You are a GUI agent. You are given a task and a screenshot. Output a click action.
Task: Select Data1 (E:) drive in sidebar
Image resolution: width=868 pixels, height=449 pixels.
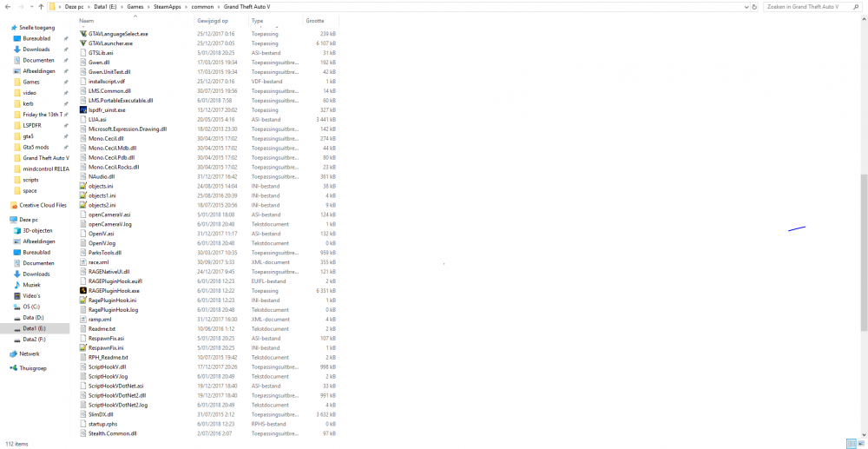(36, 328)
